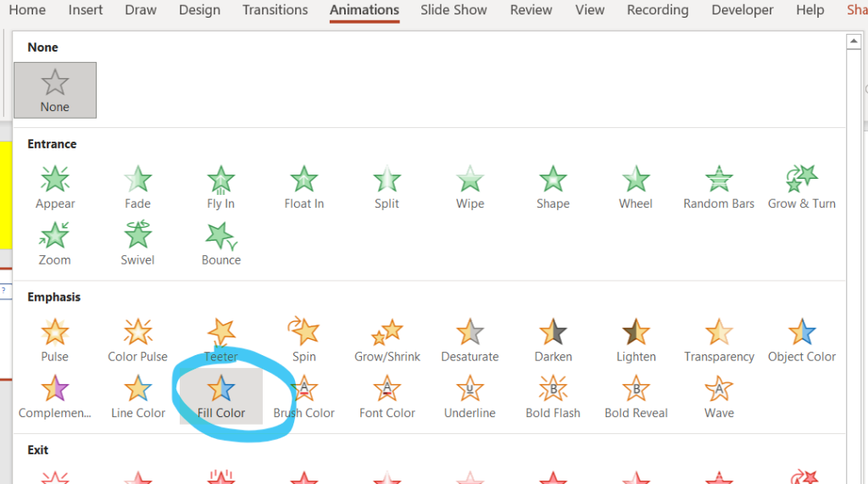
Task: Choose the Fly In entrance animation
Action: (x=220, y=187)
